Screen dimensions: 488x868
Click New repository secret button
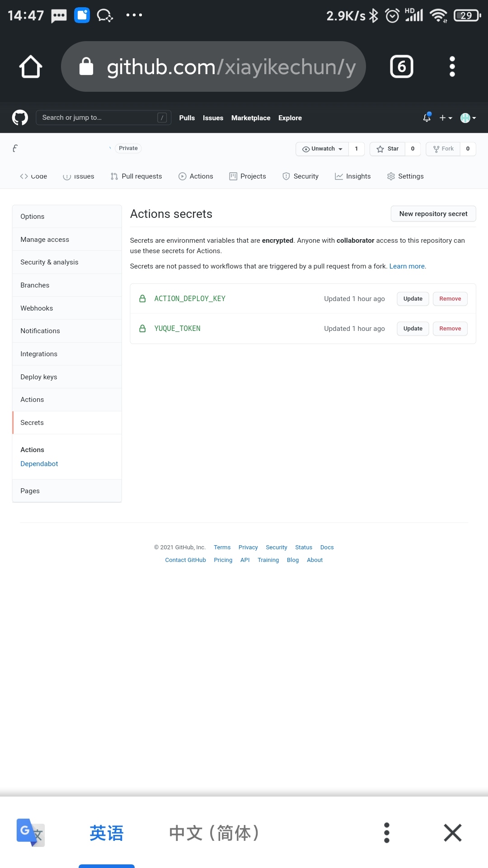tap(433, 214)
